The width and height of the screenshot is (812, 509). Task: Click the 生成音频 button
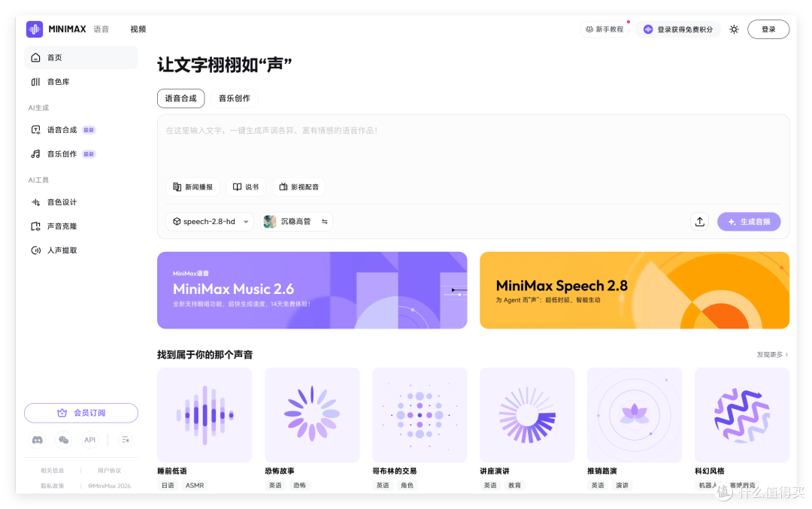pos(749,222)
